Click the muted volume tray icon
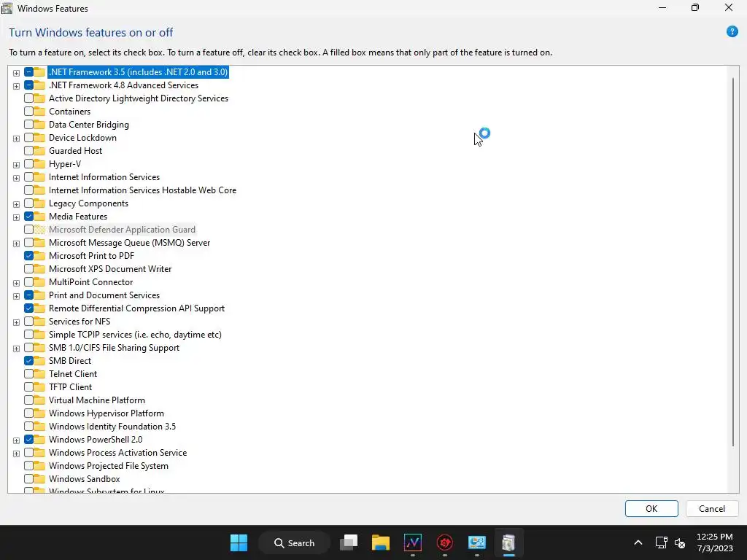 click(680, 542)
